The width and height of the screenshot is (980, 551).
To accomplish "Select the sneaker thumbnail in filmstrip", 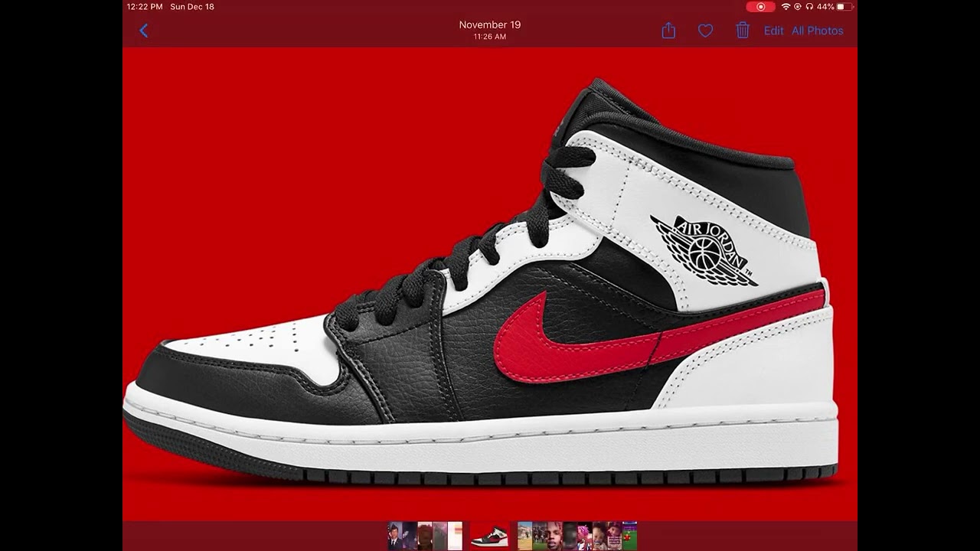I will 489,536.
